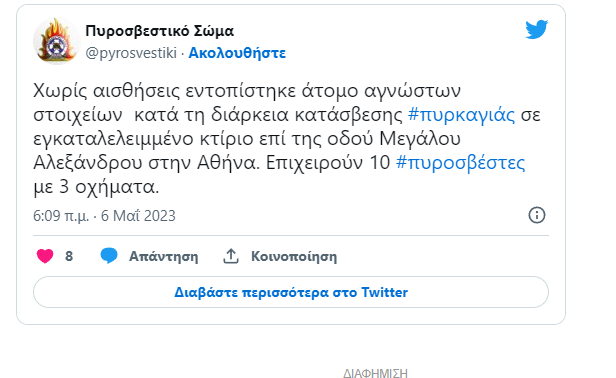Image resolution: width=616 pixels, height=378 pixels.
Task: Click the Ακολουθήστε follow link
Action: 237,53
